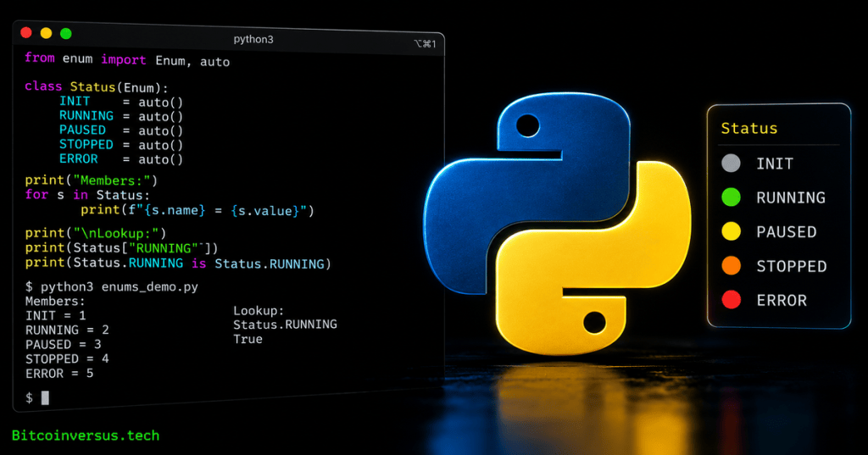Click the 'for s in Status:' line

[x=87, y=195]
